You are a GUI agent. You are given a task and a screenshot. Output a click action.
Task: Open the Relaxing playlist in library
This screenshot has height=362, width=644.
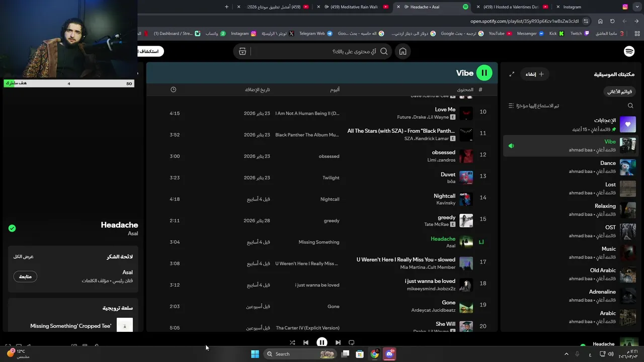tap(571, 210)
